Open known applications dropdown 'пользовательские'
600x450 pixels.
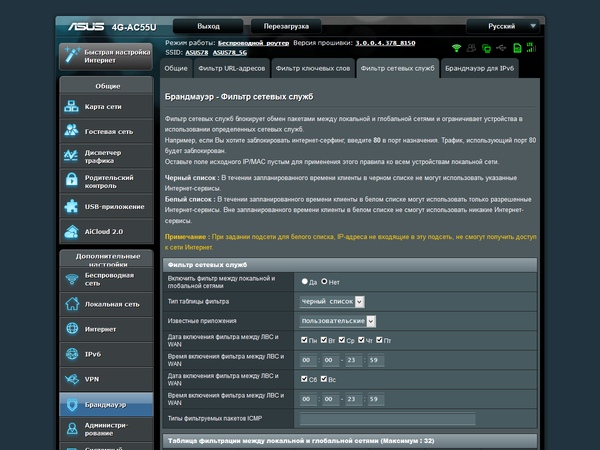pos(338,321)
